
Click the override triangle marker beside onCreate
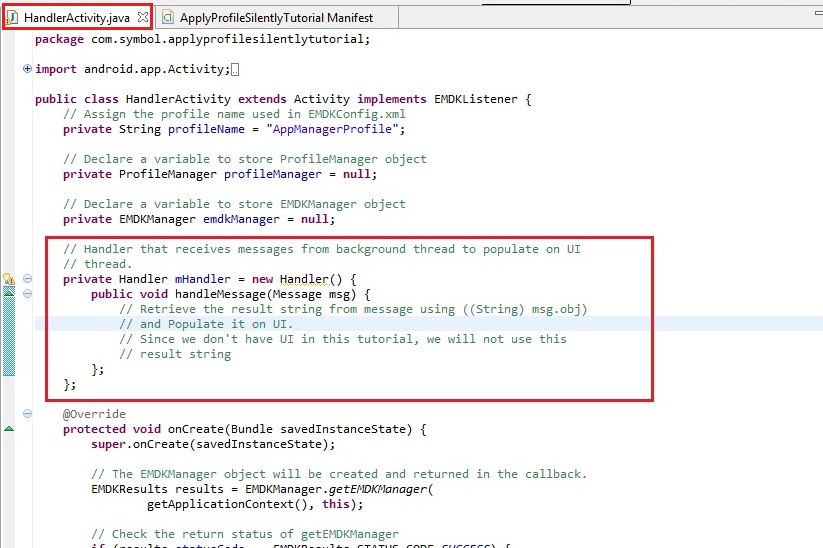(x=9, y=429)
